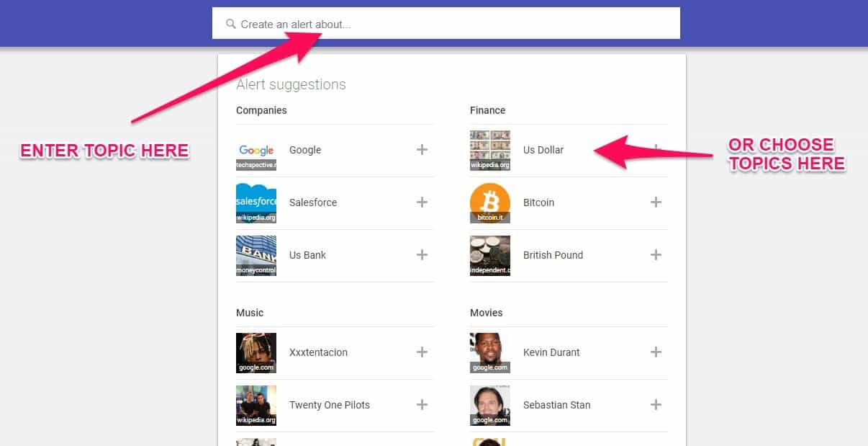Select the Salesforce suggestion

tap(313, 202)
